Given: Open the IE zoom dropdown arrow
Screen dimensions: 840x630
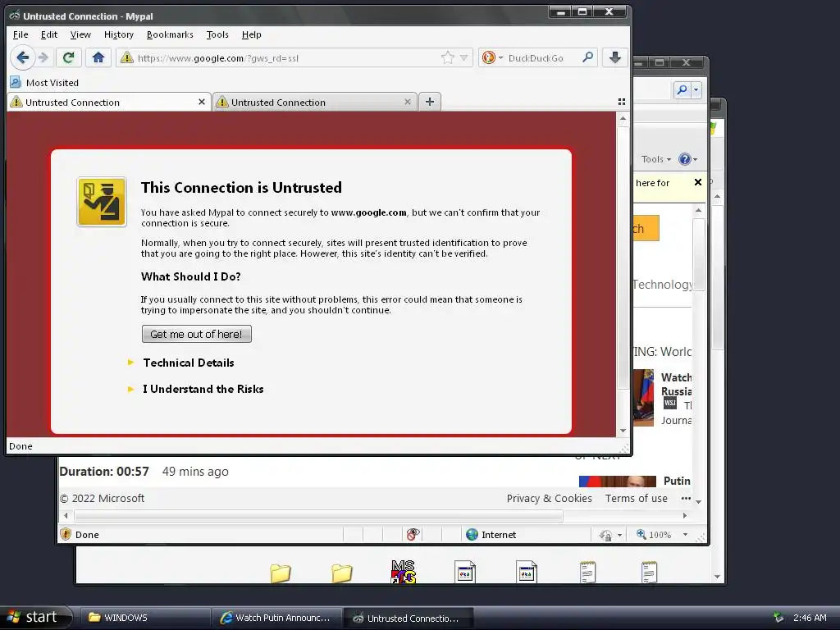Looking at the screenshot, I should 685,535.
